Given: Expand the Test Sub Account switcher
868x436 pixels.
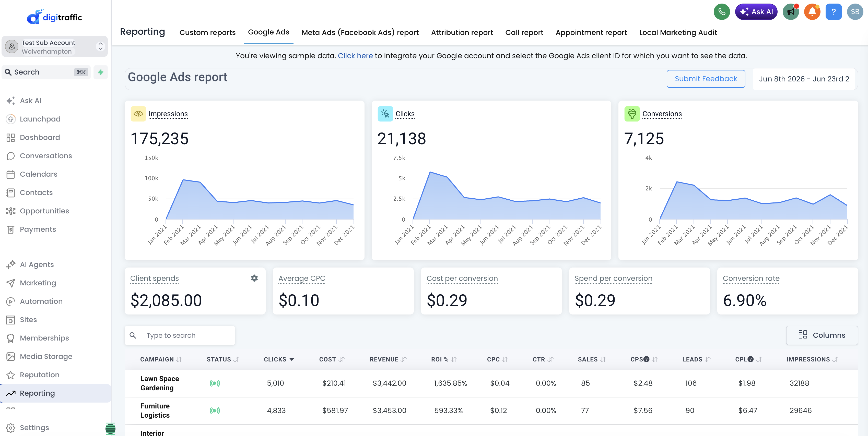Looking at the screenshot, I should click(x=55, y=47).
